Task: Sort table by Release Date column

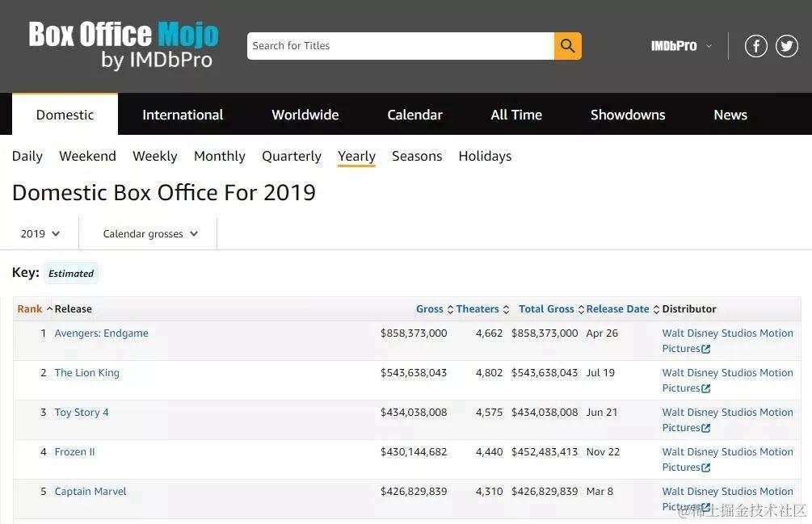Action: click(622, 308)
